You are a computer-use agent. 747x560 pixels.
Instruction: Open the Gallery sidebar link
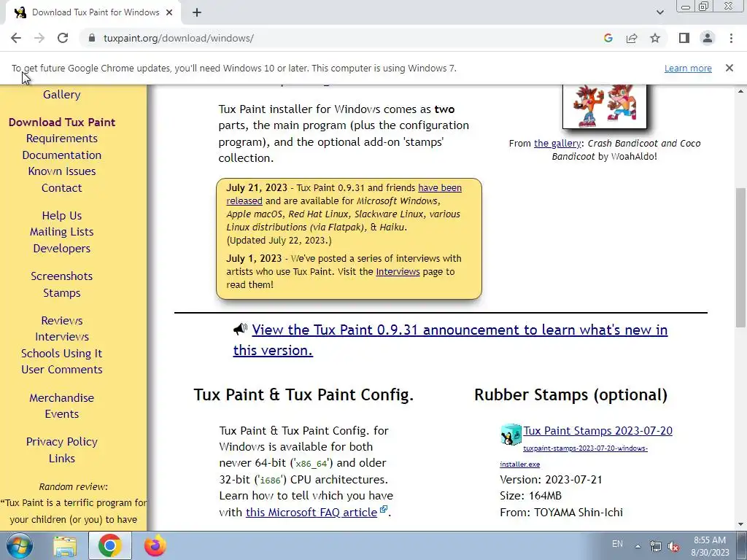click(61, 94)
